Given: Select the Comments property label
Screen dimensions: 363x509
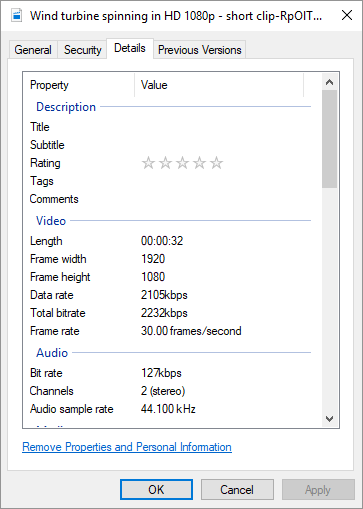Looking at the screenshot, I should coord(54,199).
